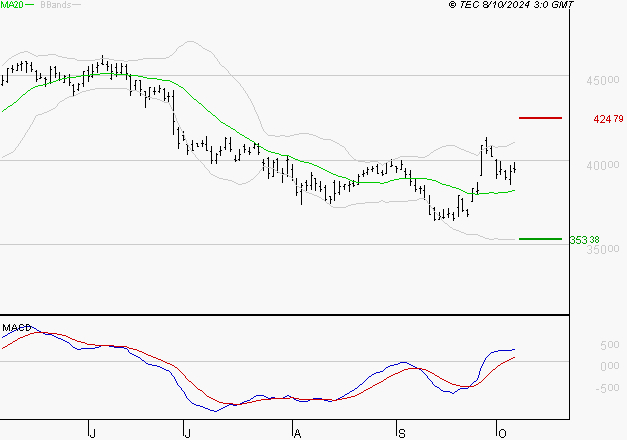Click the 40000 price axis label

tap(603, 165)
